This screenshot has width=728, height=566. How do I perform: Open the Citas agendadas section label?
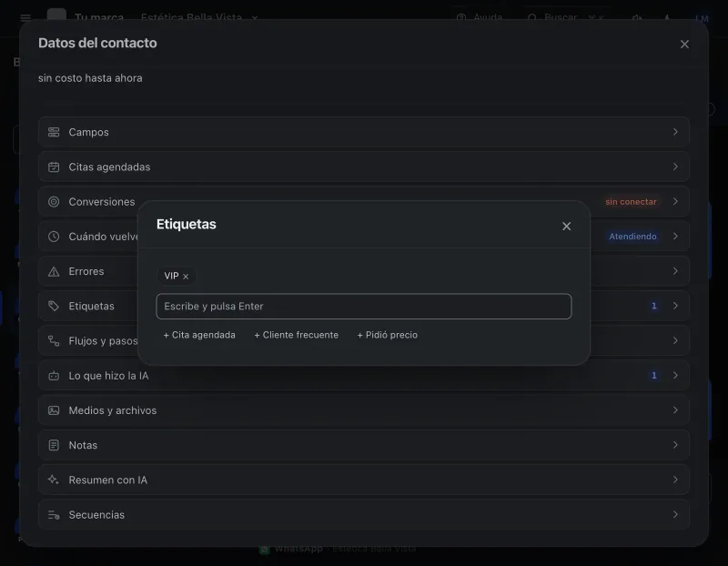(x=109, y=167)
